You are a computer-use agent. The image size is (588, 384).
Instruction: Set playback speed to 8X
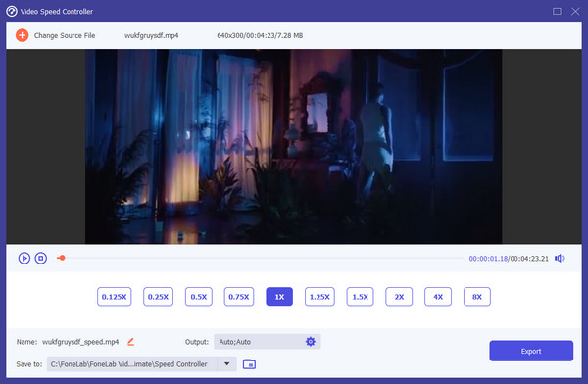click(x=477, y=297)
